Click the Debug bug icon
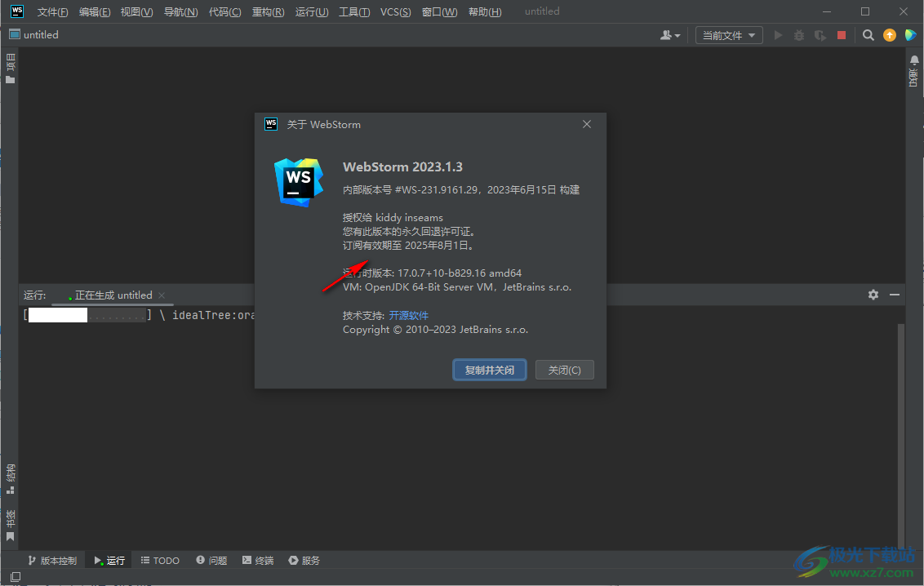This screenshot has width=924, height=586. pyautogui.click(x=799, y=35)
